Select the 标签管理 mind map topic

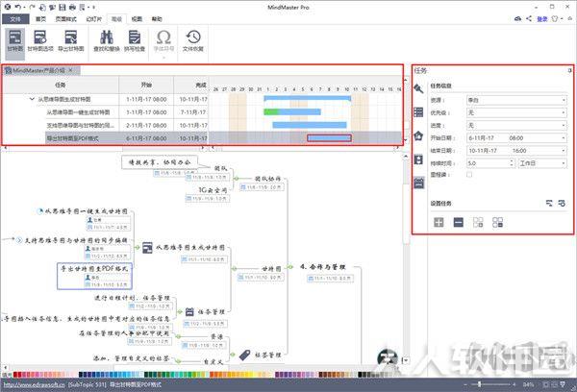[268, 355]
